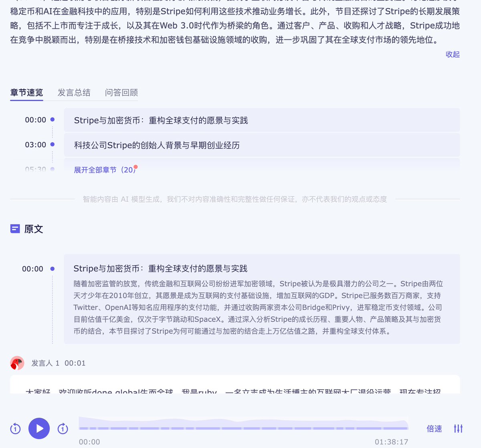Open the audio settings equalizer icon
This screenshot has height=448, width=481.
pyautogui.click(x=458, y=429)
